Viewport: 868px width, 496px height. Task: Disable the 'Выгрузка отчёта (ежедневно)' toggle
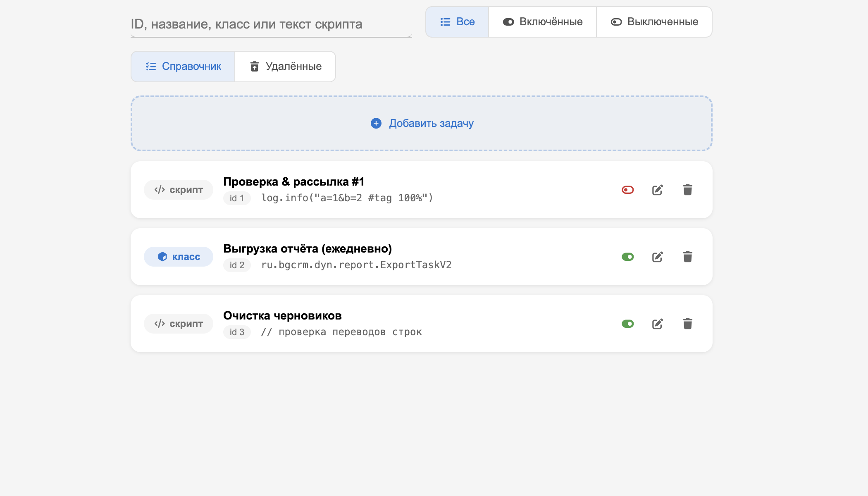tap(628, 257)
